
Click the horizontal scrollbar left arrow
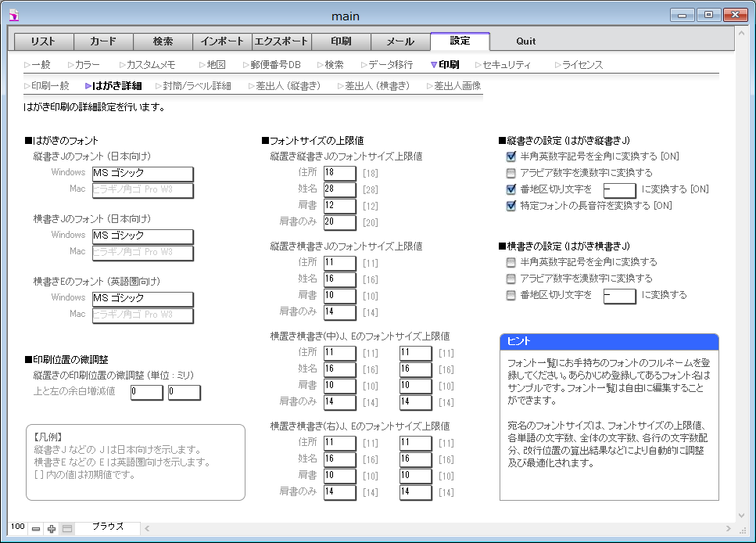[147, 529]
